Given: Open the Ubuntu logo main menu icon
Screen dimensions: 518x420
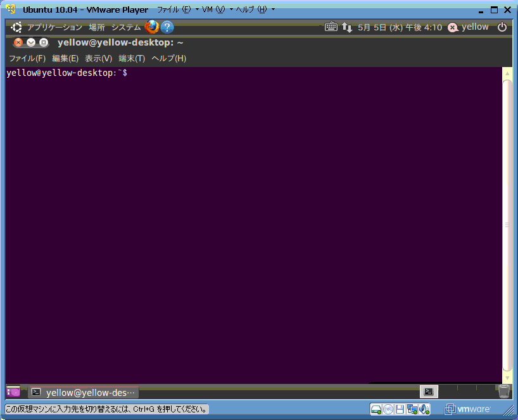Looking at the screenshot, I should (16, 27).
